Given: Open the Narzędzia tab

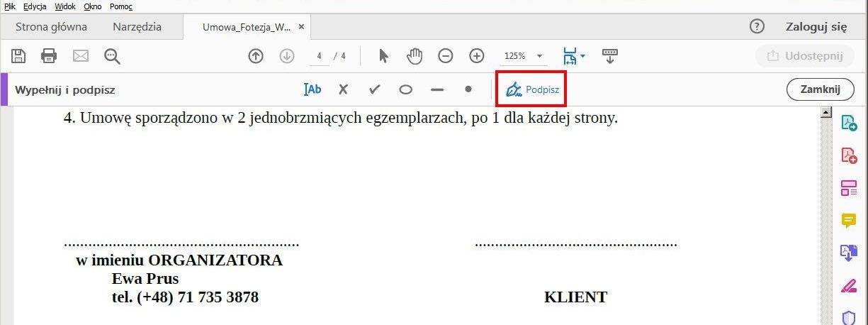Looking at the screenshot, I should 137,27.
